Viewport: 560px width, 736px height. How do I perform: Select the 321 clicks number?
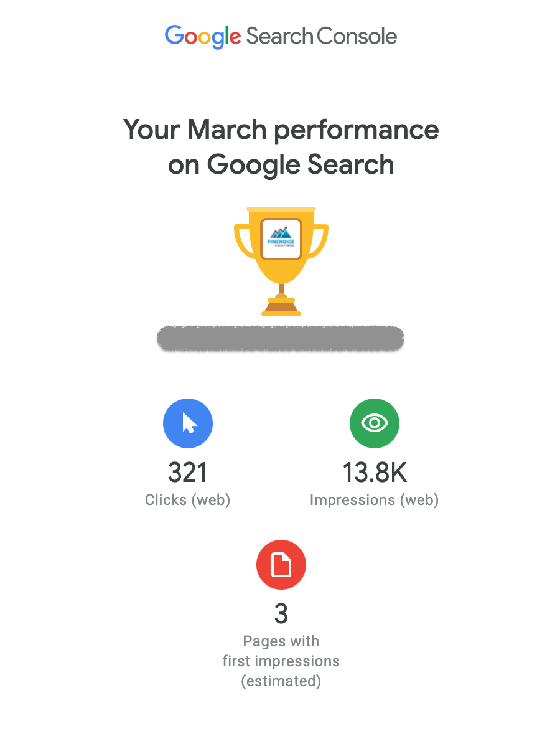pos(187,473)
